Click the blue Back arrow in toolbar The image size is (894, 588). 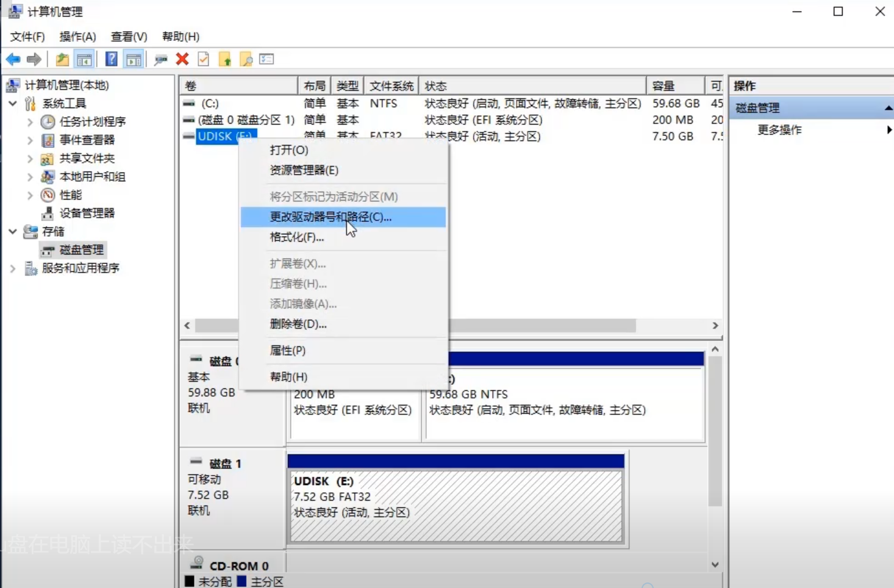[x=13, y=59]
